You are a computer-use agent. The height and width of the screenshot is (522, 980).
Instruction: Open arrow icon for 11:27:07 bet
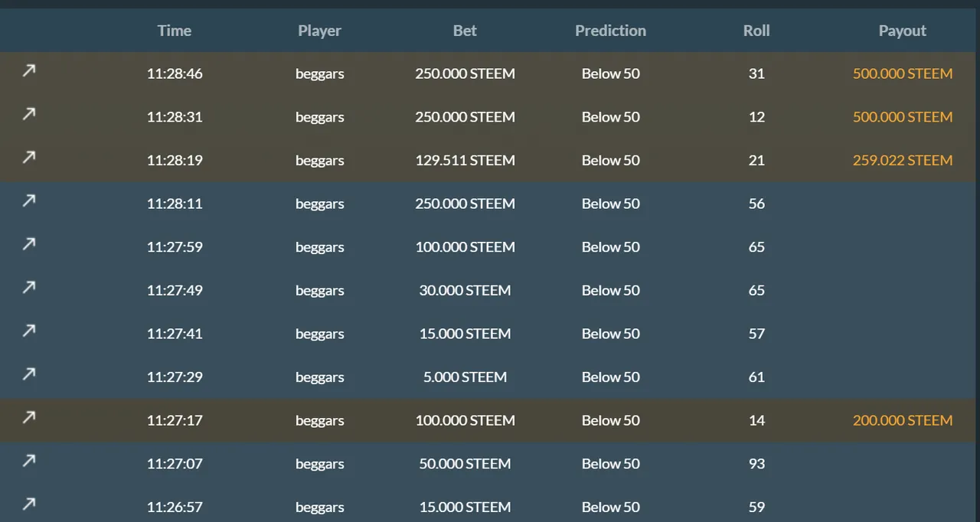(28, 461)
